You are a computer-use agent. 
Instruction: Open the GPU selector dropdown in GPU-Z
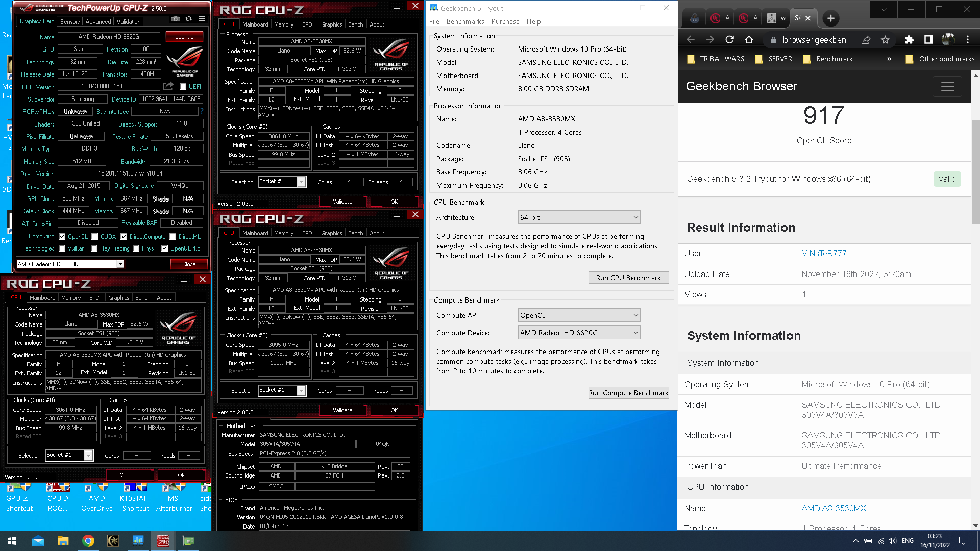[x=70, y=264]
